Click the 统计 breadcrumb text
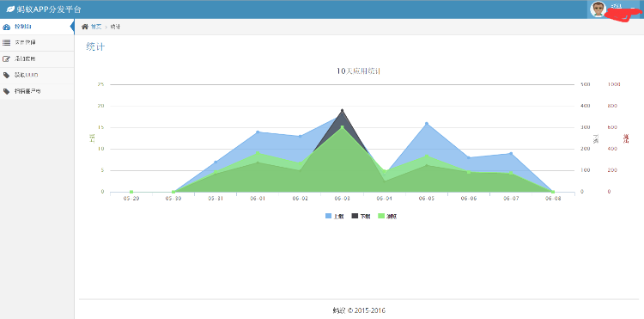The width and height of the screenshot is (644, 319). [115, 27]
